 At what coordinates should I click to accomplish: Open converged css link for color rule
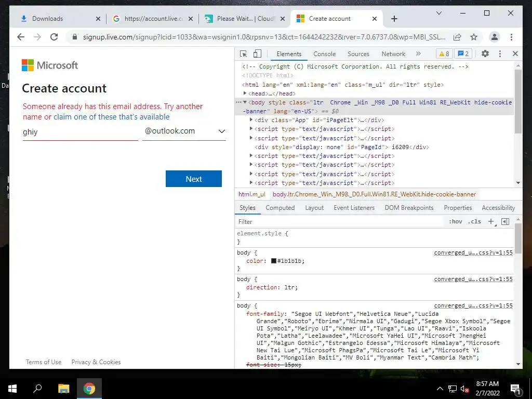tap(473, 252)
